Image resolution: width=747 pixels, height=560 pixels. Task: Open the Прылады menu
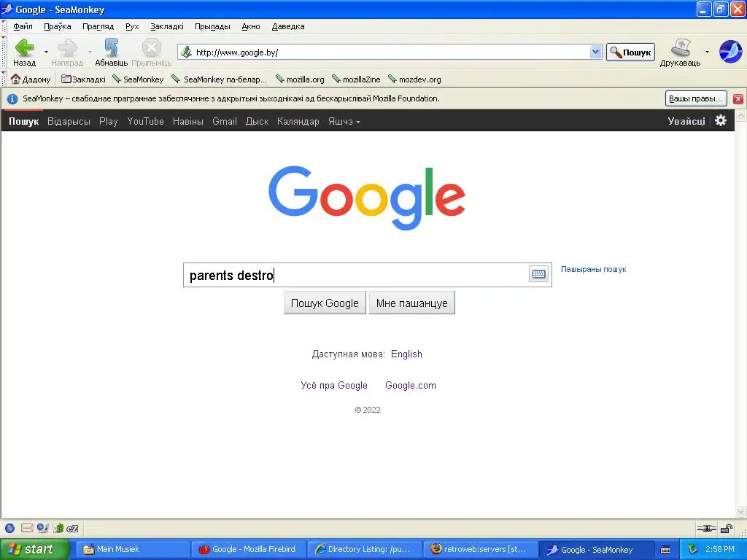[x=212, y=26]
